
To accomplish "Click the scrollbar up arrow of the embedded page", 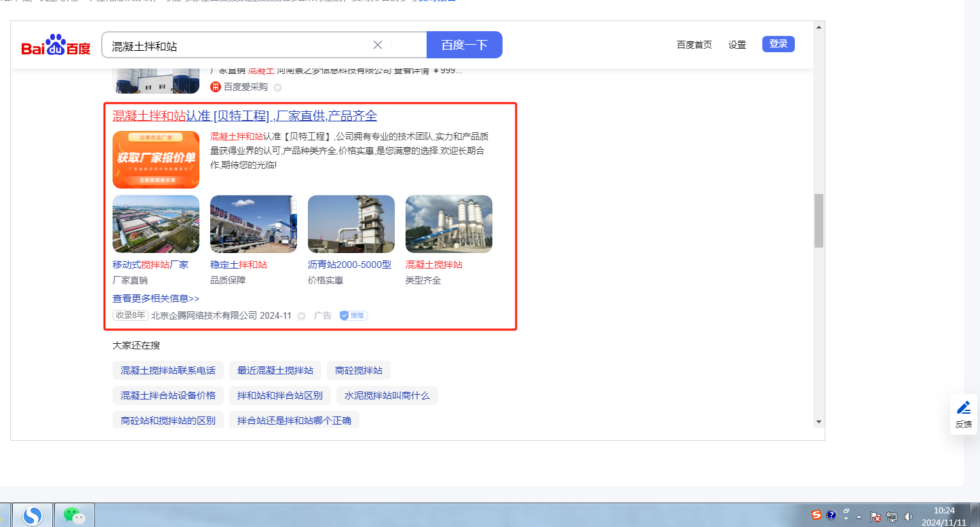I will 819,27.
